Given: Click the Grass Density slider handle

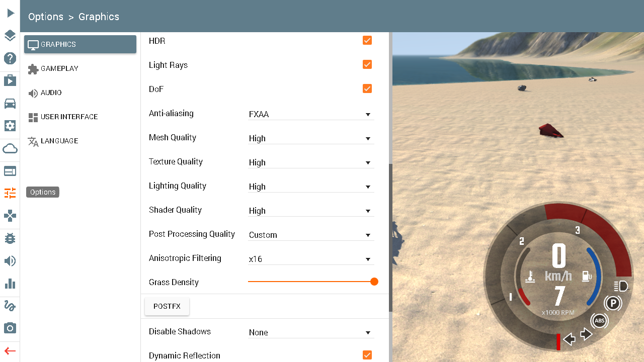Looking at the screenshot, I should [374, 282].
